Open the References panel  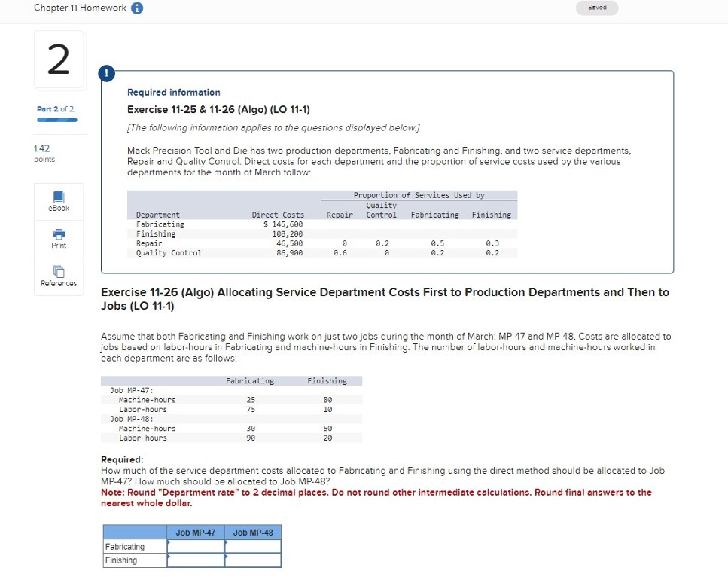(58, 276)
